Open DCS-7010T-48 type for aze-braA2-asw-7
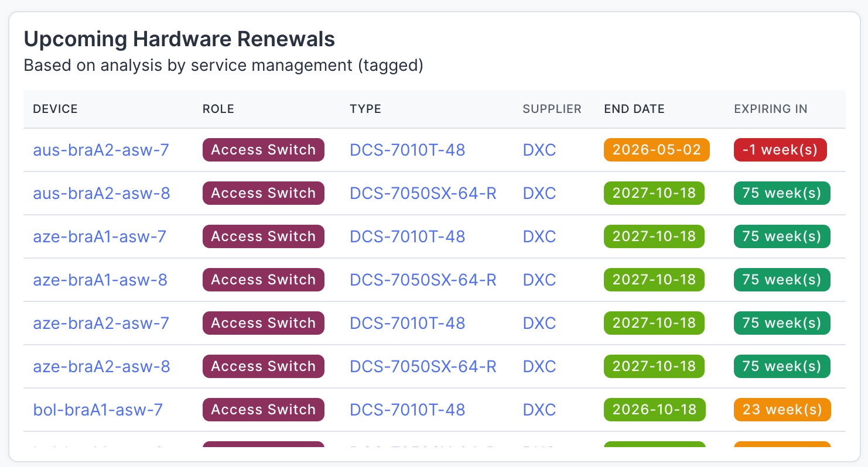This screenshot has width=868, height=467. [x=408, y=323]
